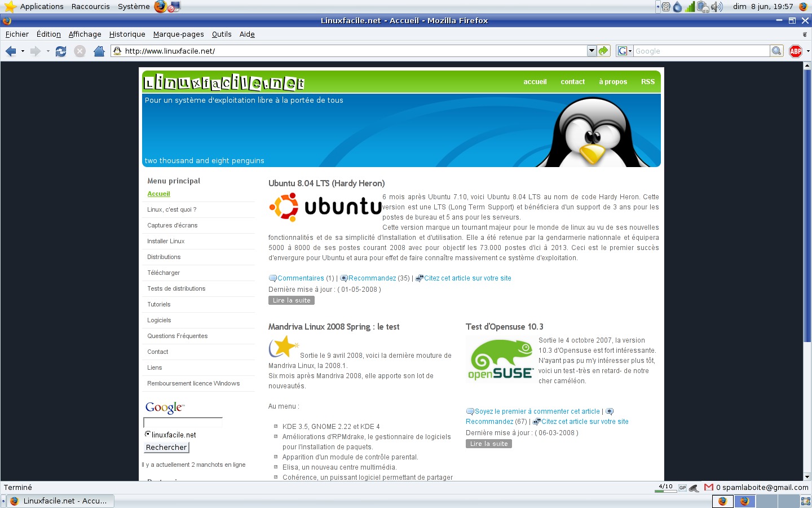Open the Marque-pages menu
The height and width of the screenshot is (508, 812).
click(178, 34)
